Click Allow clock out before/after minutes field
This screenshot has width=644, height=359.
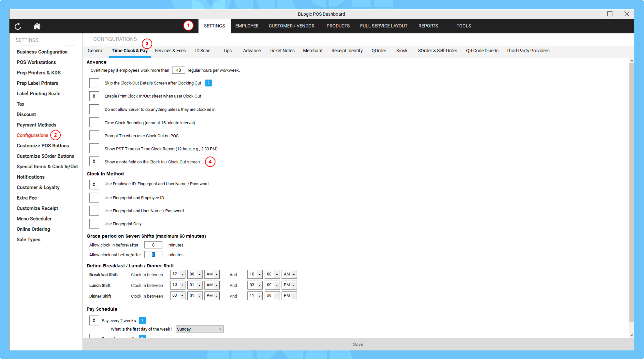click(x=153, y=255)
